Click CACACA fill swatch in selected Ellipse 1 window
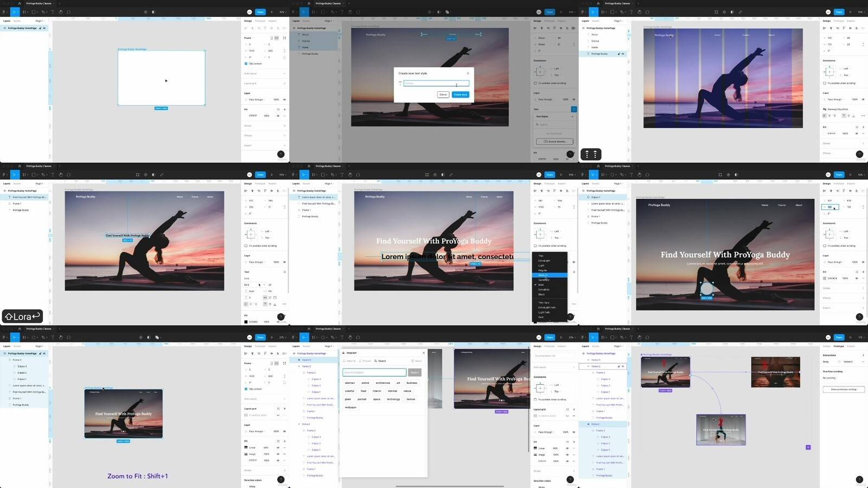The height and width of the screenshot is (488, 868). (x=825, y=278)
